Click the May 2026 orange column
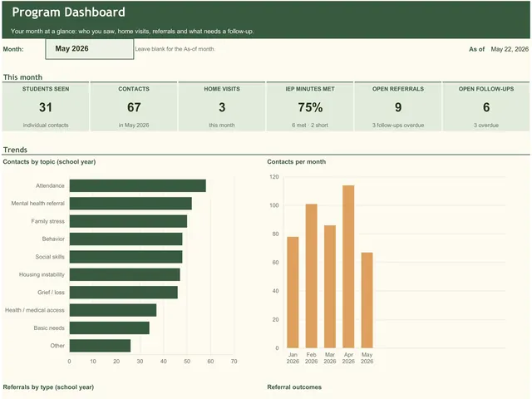The width and height of the screenshot is (532, 399). pyautogui.click(x=367, y=300)
